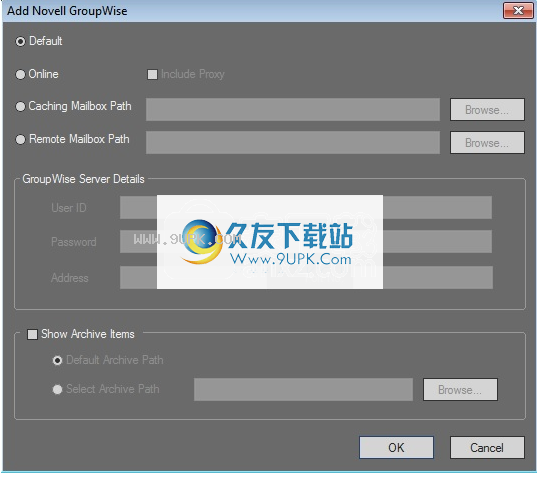The height and width of the screenshot is (484, 540).
Task: Confirm the dialog with OK
Action: [396, 447]
